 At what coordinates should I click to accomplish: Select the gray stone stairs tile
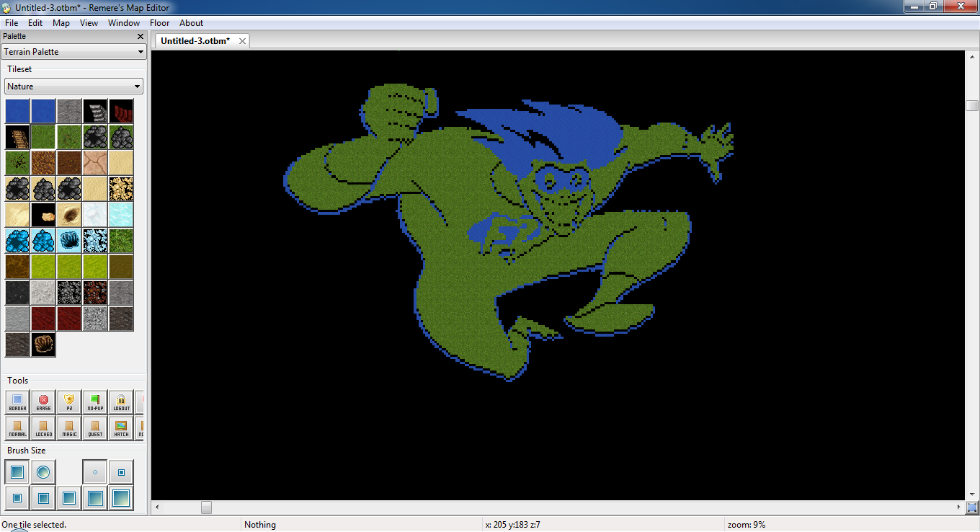95,111
